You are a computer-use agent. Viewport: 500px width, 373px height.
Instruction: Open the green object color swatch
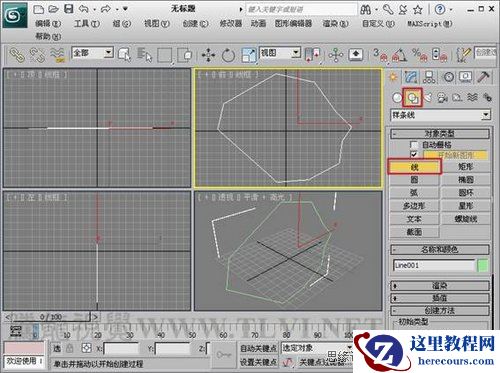pos(483,265)
